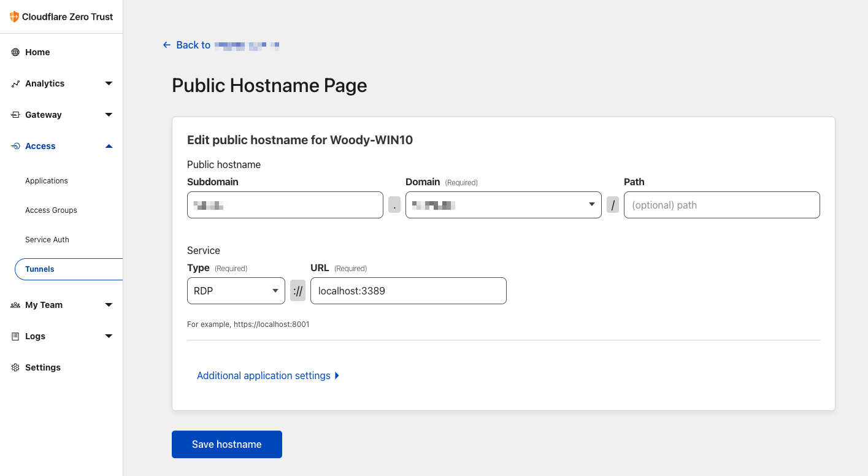Click the URL field containing localhost:3389

click(x=408, y=291)
